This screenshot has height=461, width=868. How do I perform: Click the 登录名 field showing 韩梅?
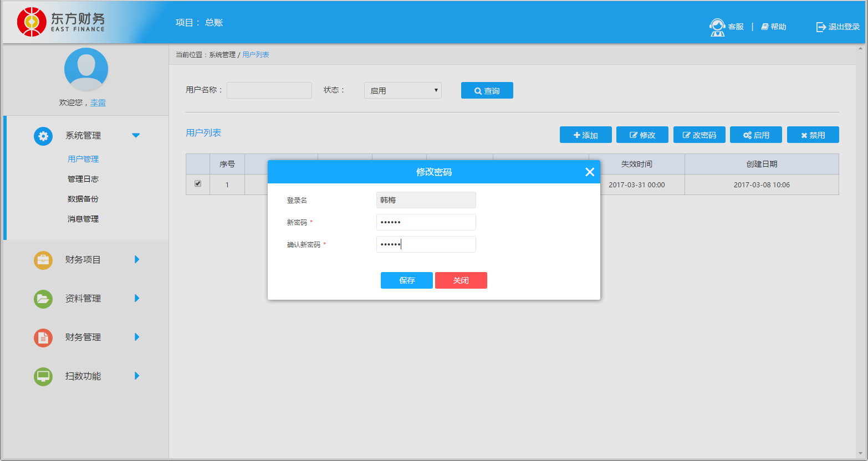click(x=426, y=200)
